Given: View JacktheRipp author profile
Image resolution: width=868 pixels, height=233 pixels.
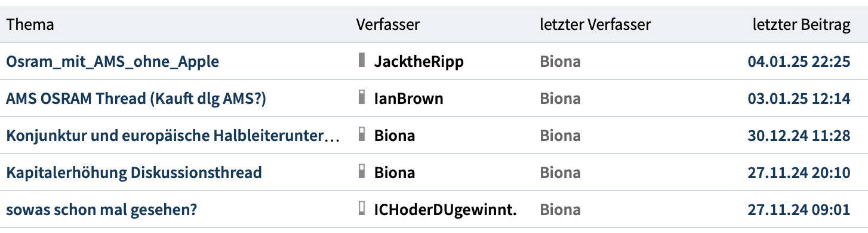Looking at the screenshot, I should pos(419,62).
